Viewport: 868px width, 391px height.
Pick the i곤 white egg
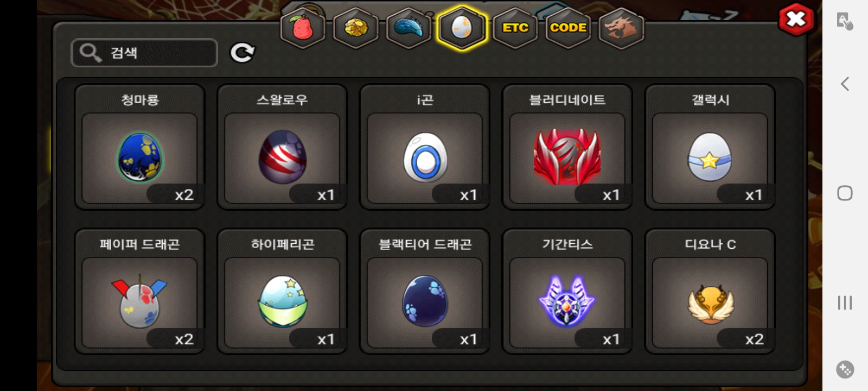[425, 147]
